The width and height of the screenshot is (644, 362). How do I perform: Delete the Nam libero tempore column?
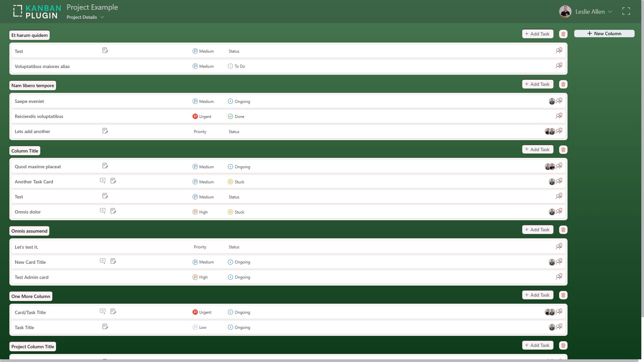[563, 84]
